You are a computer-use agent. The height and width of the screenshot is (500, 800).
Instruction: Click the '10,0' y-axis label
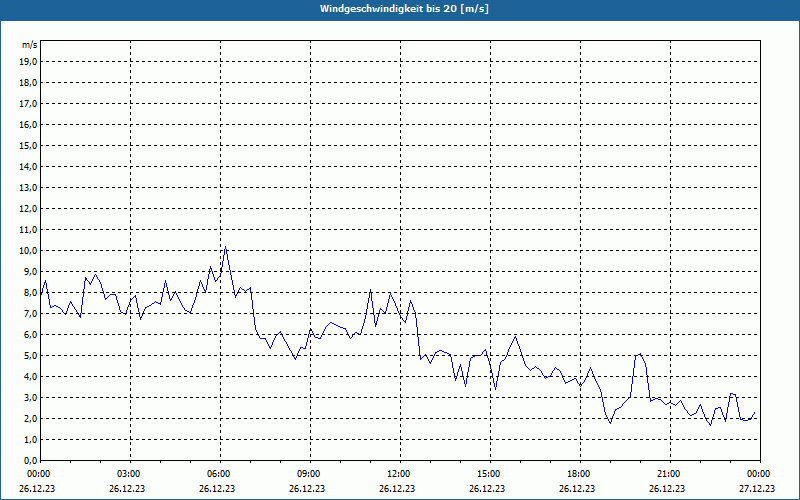point(29,251)
